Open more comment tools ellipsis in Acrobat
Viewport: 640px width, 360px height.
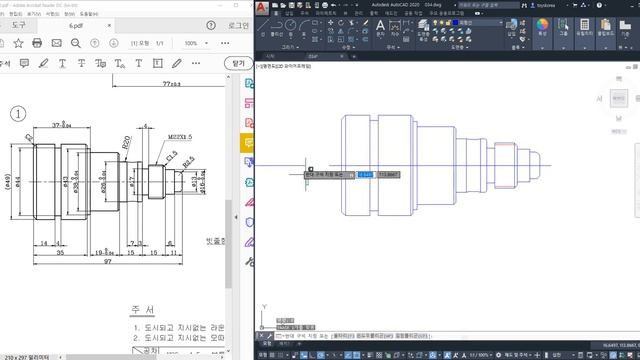(x=196, y=63)
